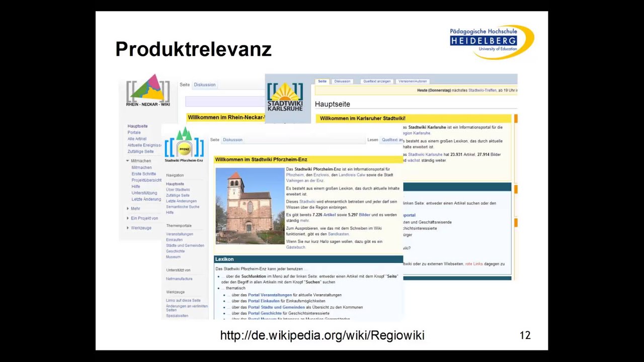This screenshot has height=362, width=644.
Task: Click the Gästebuch link
Action: pos(296,247)
